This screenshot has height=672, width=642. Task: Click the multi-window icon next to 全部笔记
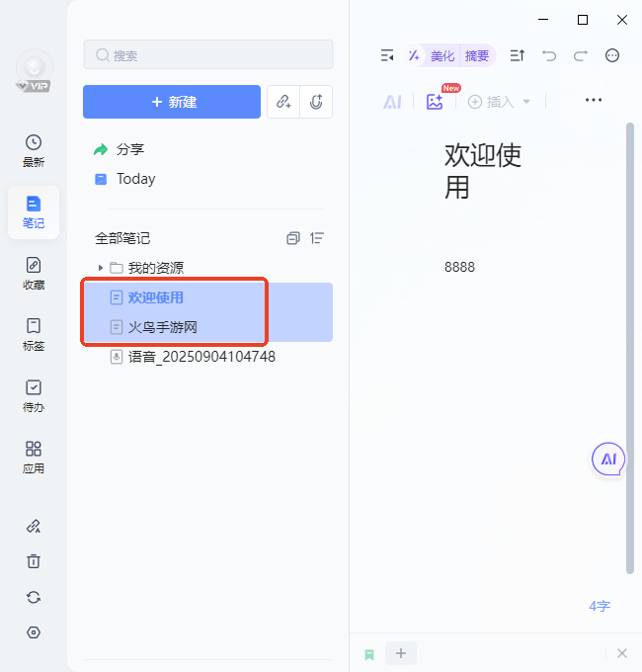pyautogui.click(x=293, y=238)
